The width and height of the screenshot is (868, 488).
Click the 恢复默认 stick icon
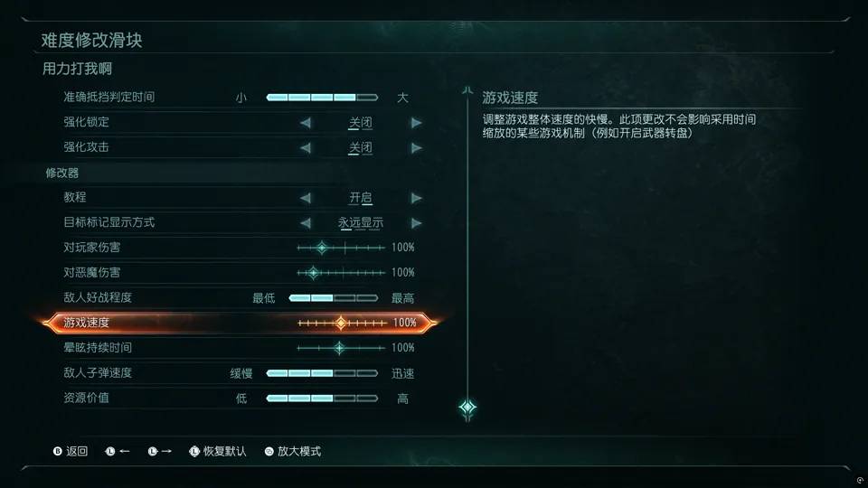coord(193,452)
